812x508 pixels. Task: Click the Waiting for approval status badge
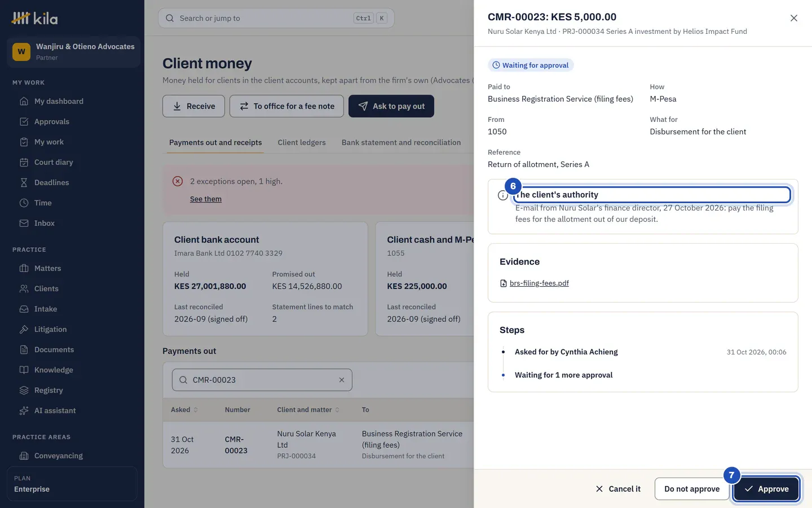531,65
